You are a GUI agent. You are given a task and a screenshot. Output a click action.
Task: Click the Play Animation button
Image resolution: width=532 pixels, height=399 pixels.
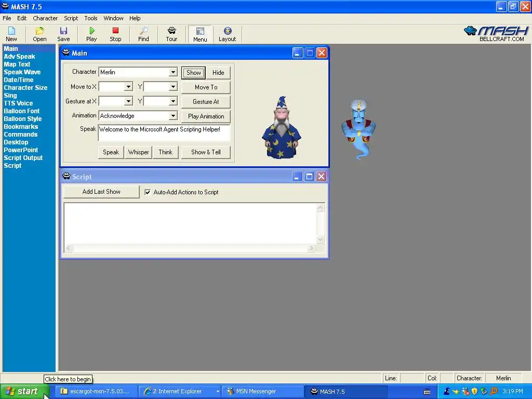point(206,116)
